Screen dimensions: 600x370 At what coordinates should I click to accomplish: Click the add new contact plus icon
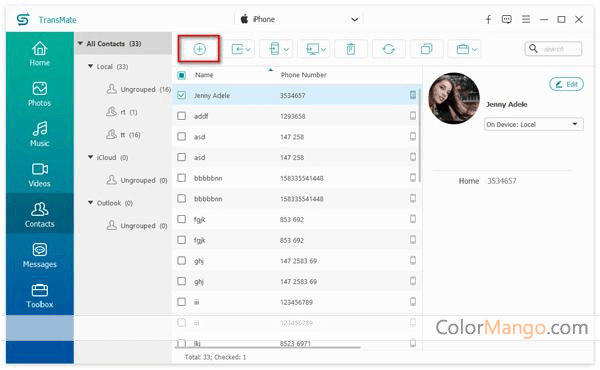click(x=199, y=49)
